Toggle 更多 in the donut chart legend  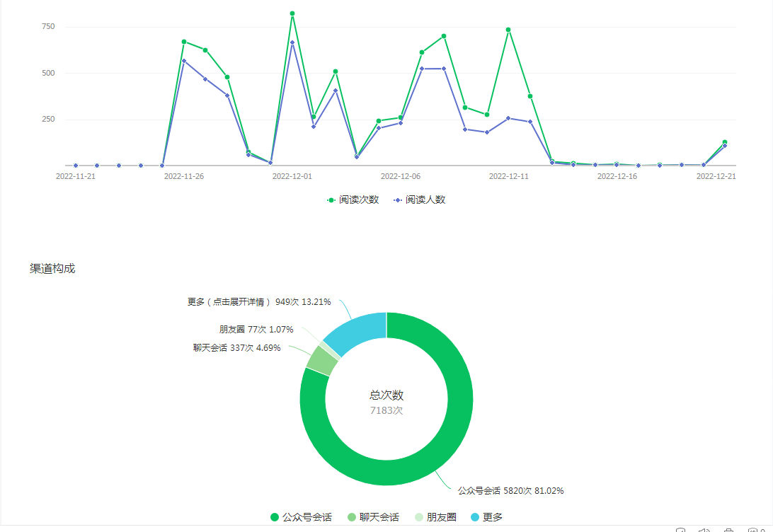point(486,517)
